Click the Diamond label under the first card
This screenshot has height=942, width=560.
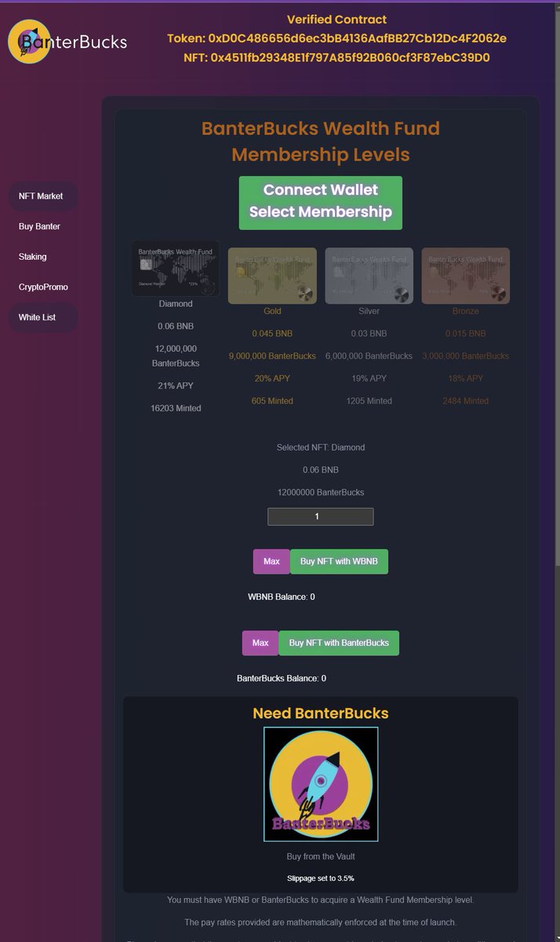(176, 304)
